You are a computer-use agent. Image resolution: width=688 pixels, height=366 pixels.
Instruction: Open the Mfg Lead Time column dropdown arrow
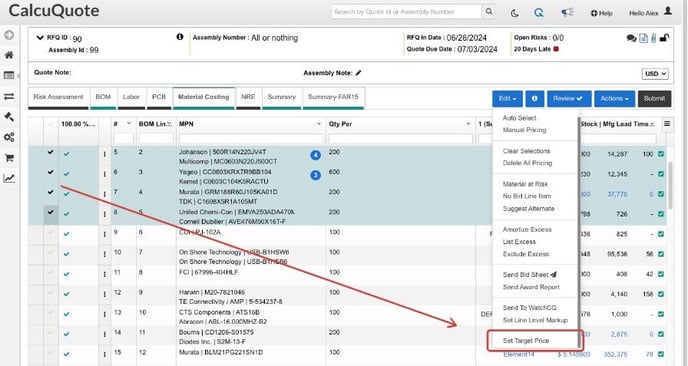coord(652,124)
